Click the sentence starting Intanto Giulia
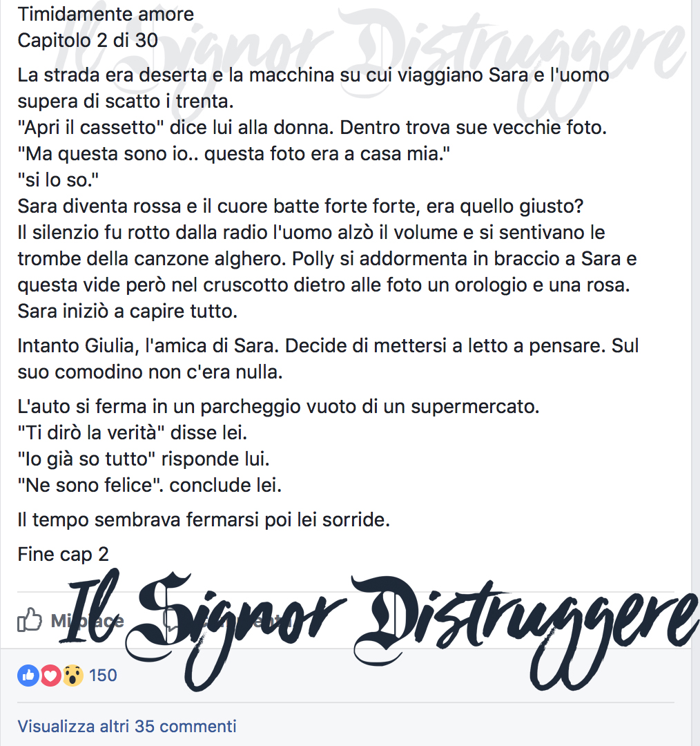Screen dimensions: 700x746 (x=328, y=358)
